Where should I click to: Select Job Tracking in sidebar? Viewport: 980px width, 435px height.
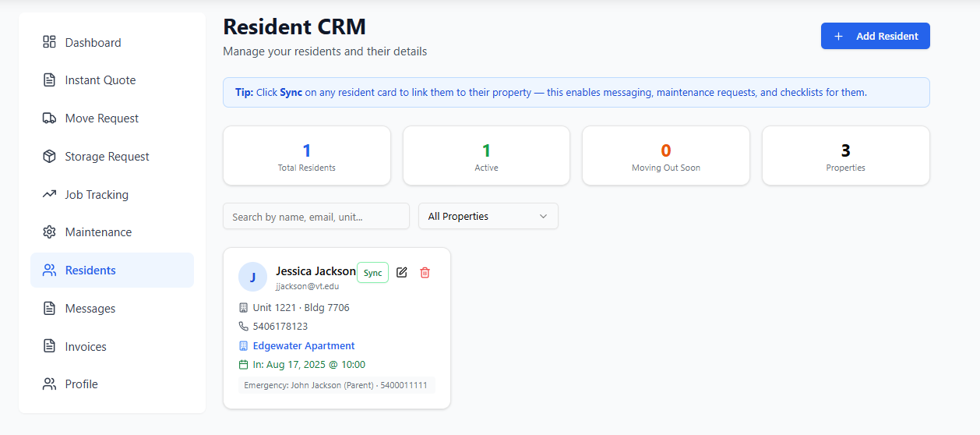click(112, 194)
